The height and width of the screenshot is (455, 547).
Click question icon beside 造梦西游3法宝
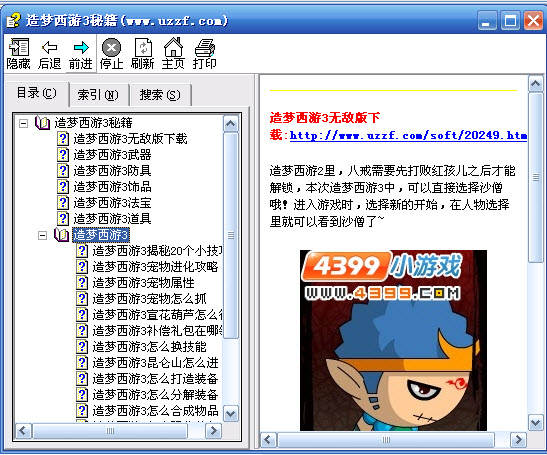pyautogui.click(x=63, y=203)
